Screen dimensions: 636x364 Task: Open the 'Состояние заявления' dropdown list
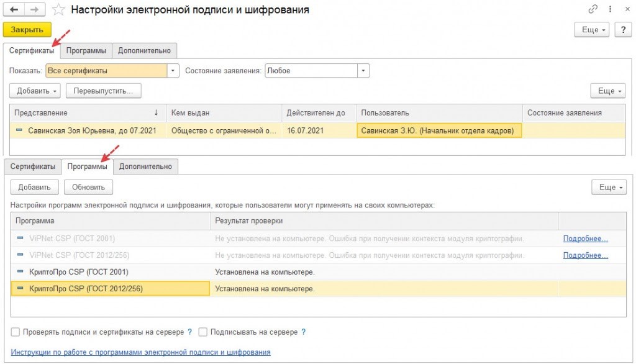tap(364, 71)
